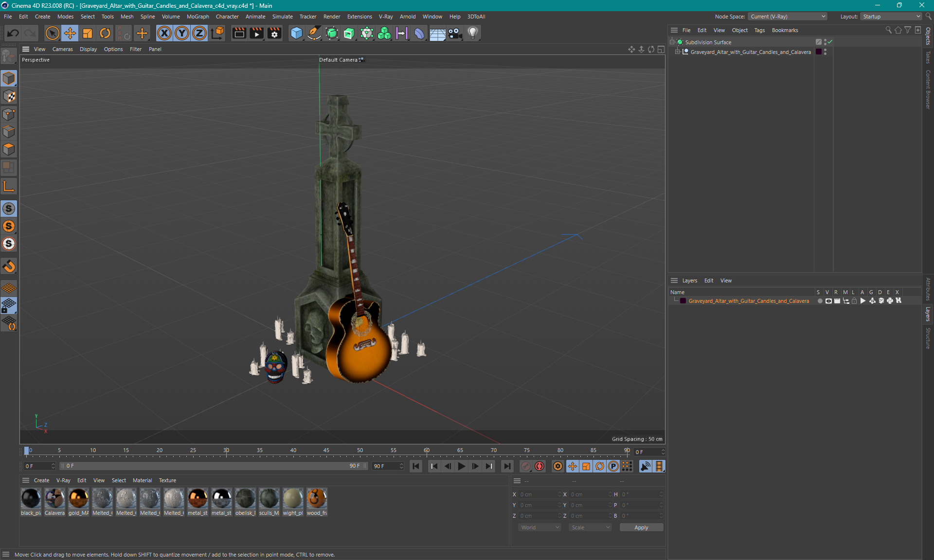934x560 pixels.
Task: Toggle the Y axis lock
Action: pos(182,33)
